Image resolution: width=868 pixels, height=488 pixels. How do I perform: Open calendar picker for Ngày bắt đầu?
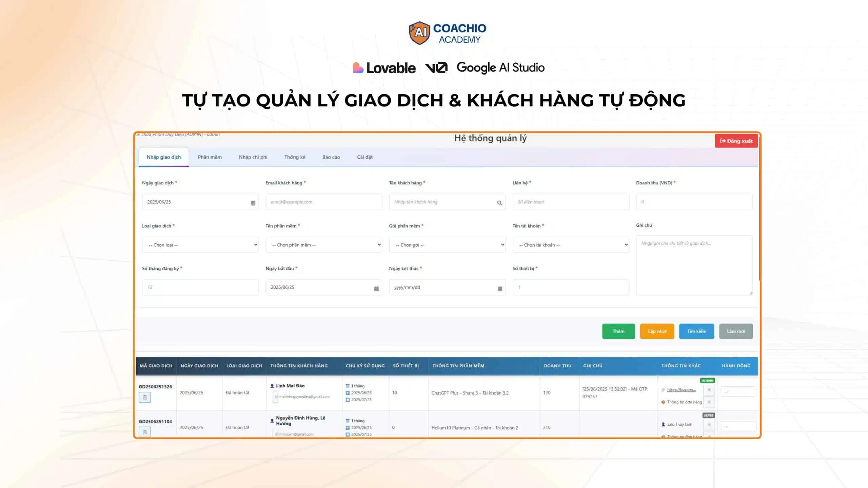(x=376, y=288)
